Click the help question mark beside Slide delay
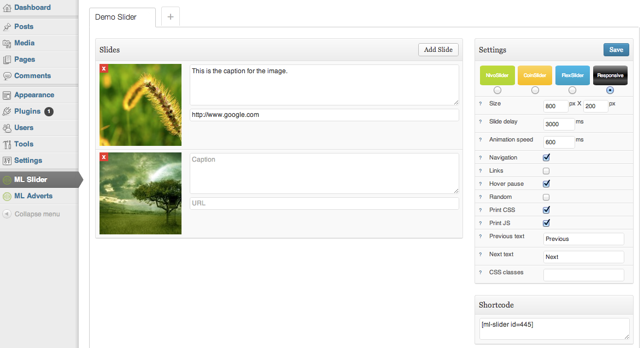This screenshot has width=644, height=348. click(x=480, y=122)
